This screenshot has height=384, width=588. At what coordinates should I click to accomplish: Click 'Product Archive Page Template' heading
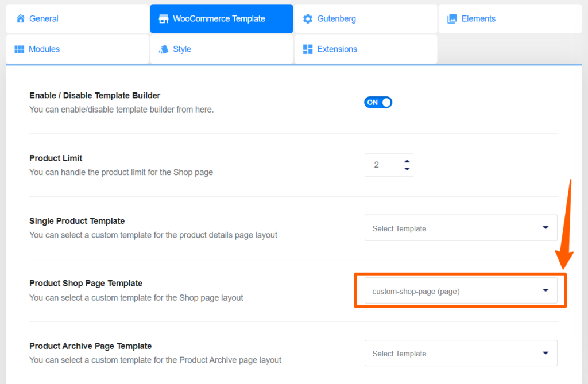coord(90,346)
